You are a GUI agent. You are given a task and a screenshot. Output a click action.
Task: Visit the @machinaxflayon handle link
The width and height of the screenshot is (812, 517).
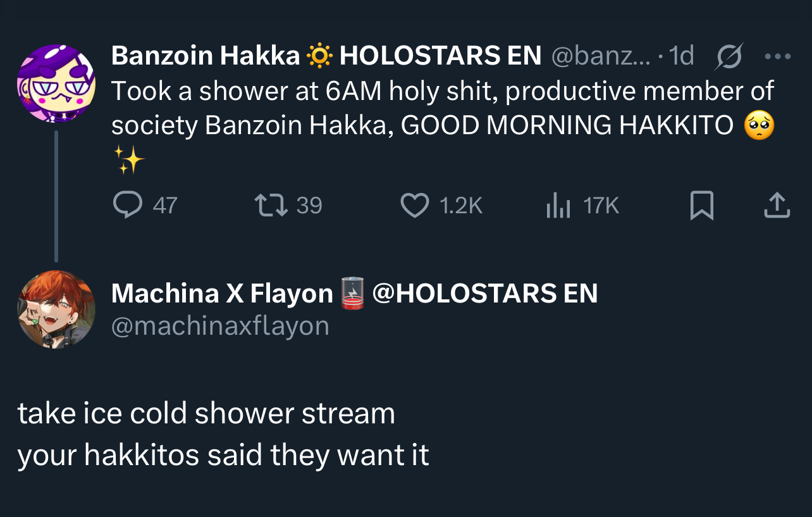click(x=220, y=326)
